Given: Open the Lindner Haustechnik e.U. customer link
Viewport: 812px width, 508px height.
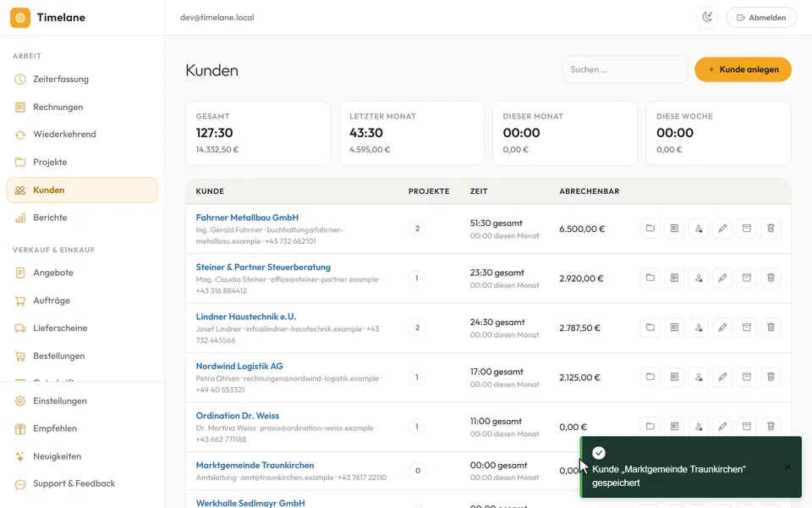Looking at the screenshot, I should (246, 317).
